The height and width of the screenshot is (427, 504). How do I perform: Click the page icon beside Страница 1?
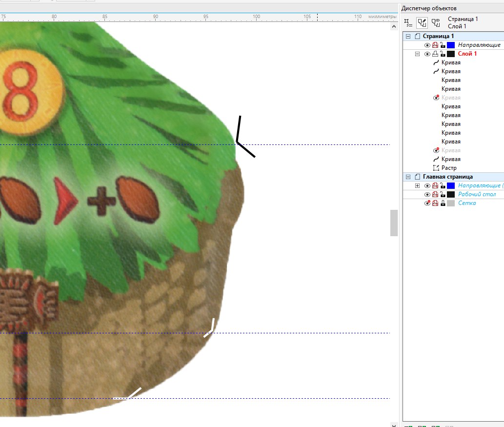417,36
